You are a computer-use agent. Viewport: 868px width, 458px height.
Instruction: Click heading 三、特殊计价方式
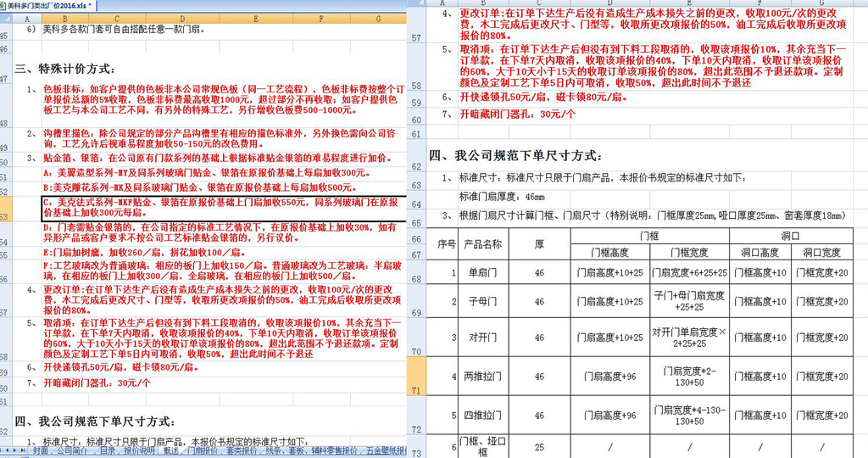tap(64, 69)
